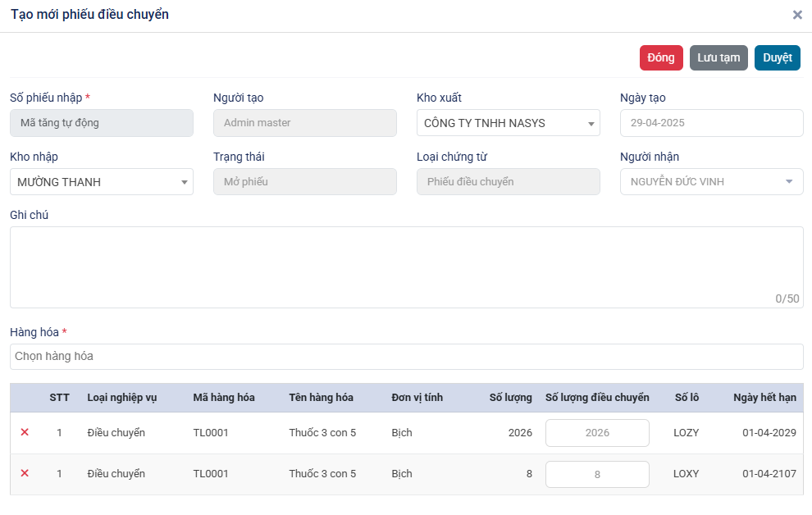Click the red Đóng button
The width and height of the screenshot is (812, 515).
click(661, 58)
